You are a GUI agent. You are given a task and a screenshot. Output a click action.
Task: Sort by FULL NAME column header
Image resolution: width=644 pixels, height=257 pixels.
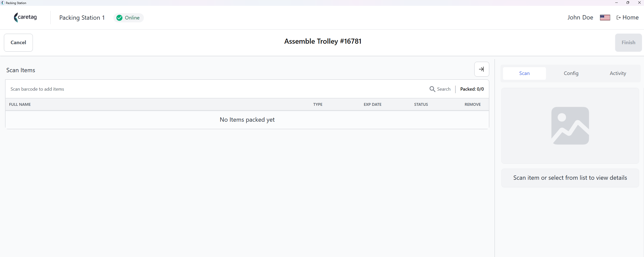point(20,104)
